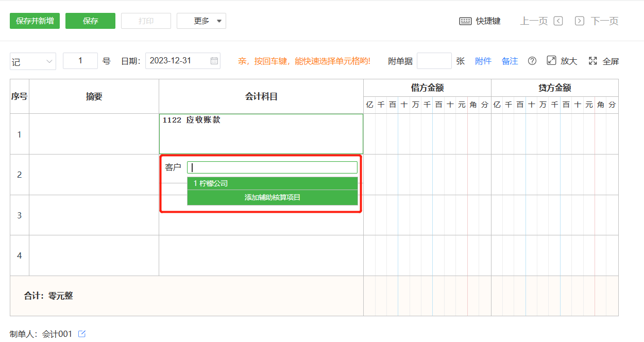Open the 更多 dropdown menu
644x342 pixels.
[201, 21]
